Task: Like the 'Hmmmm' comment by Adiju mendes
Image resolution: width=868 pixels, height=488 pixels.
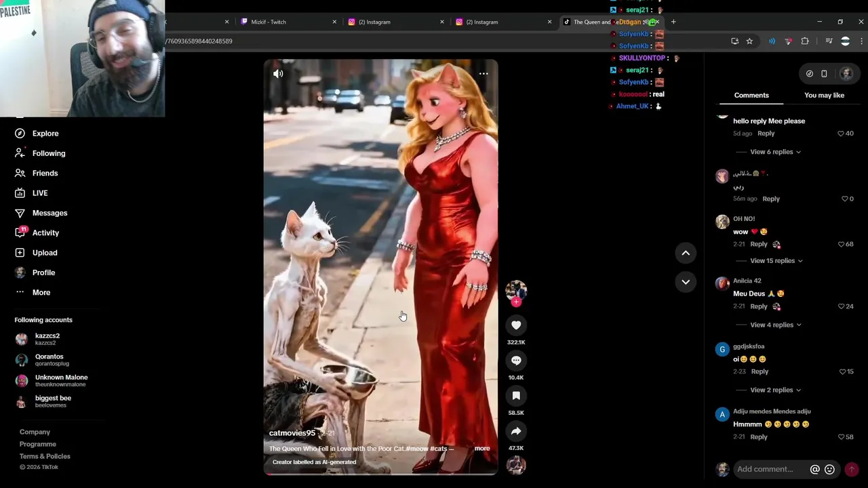Action: (x=841, y=437)
